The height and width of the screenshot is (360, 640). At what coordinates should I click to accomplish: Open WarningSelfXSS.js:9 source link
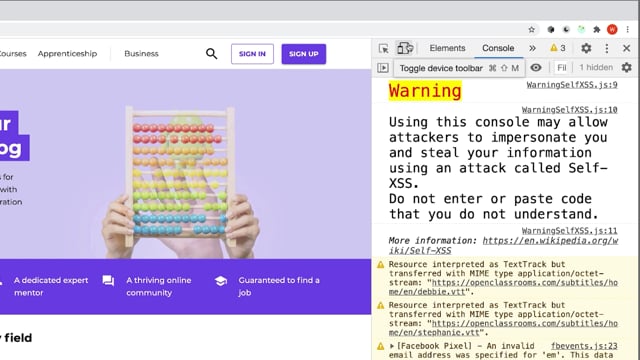(572, 85)
